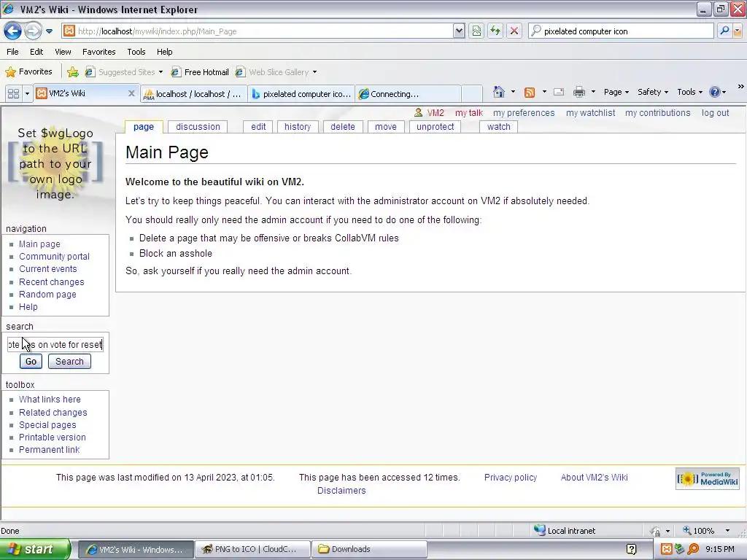Open the 'my talk' link
Image resolution: width=747 pixels, height=560 pixels.
coord(469,113)
